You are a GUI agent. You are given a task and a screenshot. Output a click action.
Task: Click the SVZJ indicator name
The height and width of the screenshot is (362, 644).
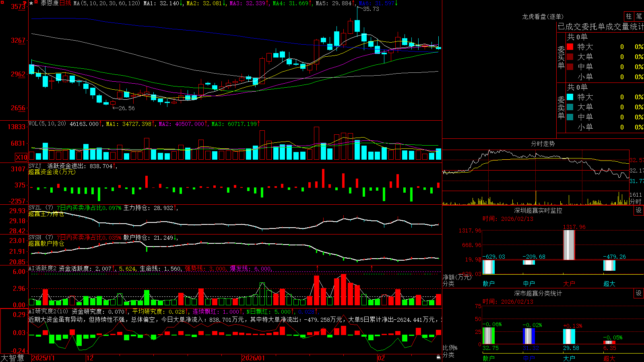pyautogui.click(x=35, y=166)
